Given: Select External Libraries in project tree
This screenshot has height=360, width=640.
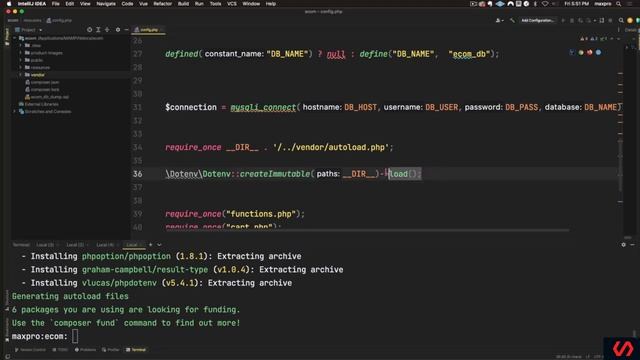Looking at the screenshot, I should (39, 104).
